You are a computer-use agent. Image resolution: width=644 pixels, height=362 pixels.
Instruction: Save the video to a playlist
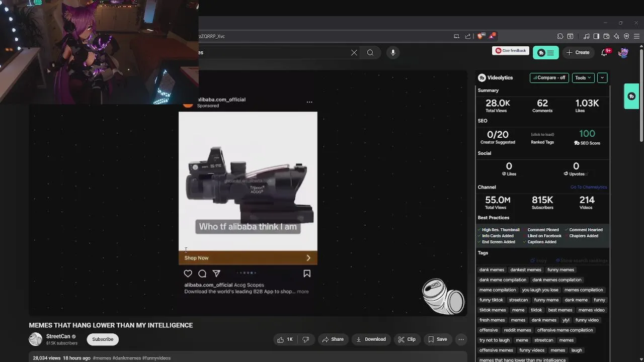[x=437, y=339]
